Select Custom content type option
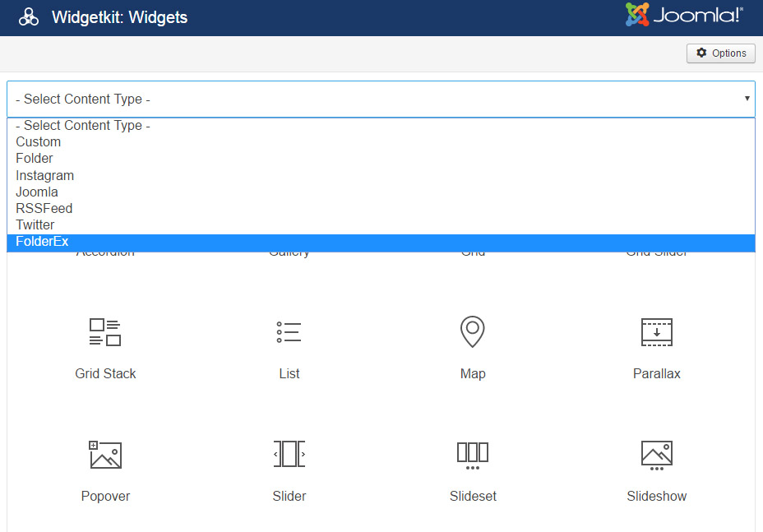The width and height of the screenshot is (763, 532). tap(381, 142)
